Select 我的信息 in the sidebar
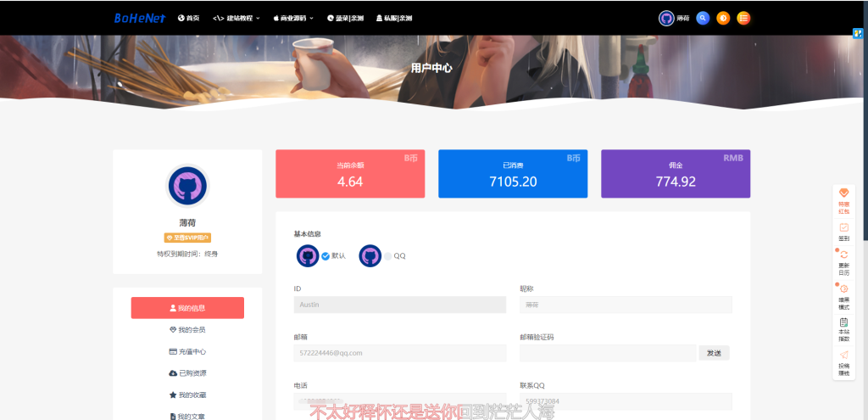This screenshot has width=868, height=420. pos(187,308)
